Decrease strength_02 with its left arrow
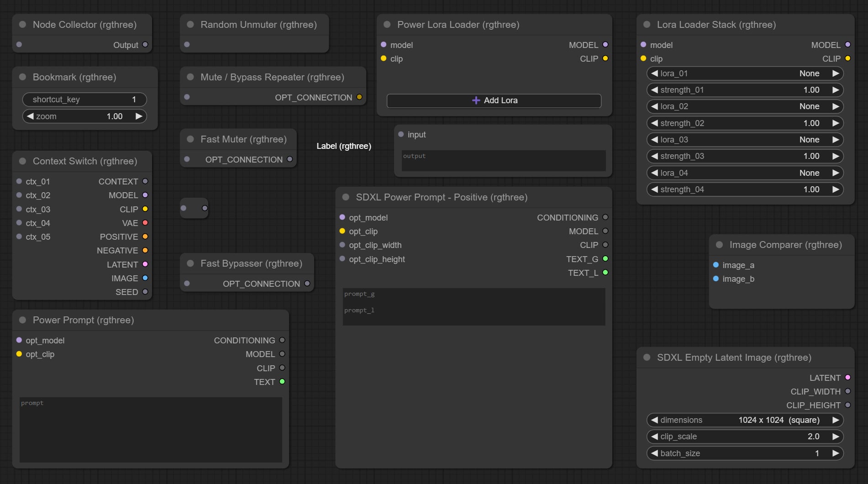868x484 pixels. click(x=654, y=123)
